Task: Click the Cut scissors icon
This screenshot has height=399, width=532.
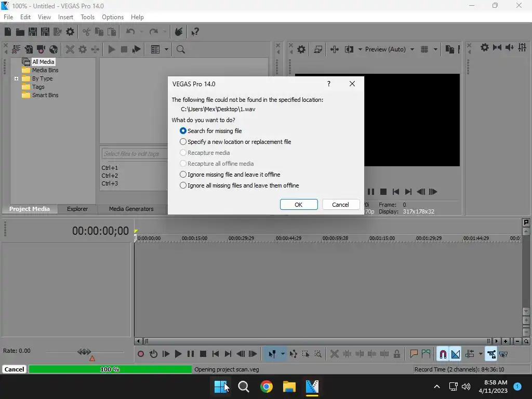Action: (87, 32)
